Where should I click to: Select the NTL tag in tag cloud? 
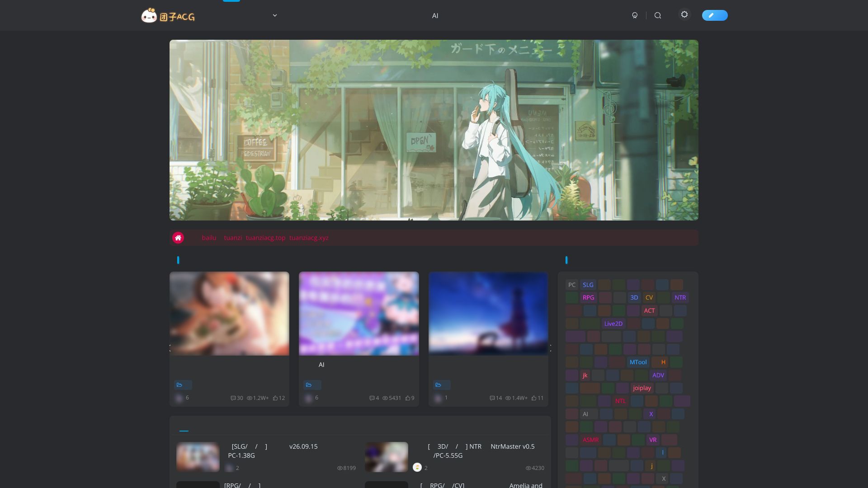coord(620,401)
